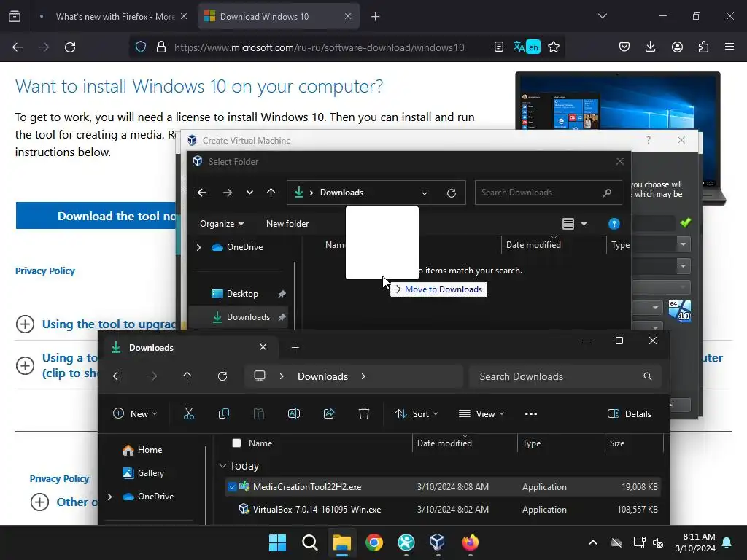Click the Search Downloads field in Explorer
Viewport: 747px width, 560px height.
(x=565, y=376)
